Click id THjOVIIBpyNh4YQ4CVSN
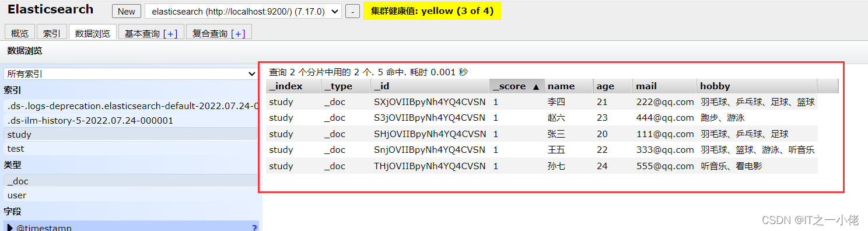 click(x=430, y=166)
